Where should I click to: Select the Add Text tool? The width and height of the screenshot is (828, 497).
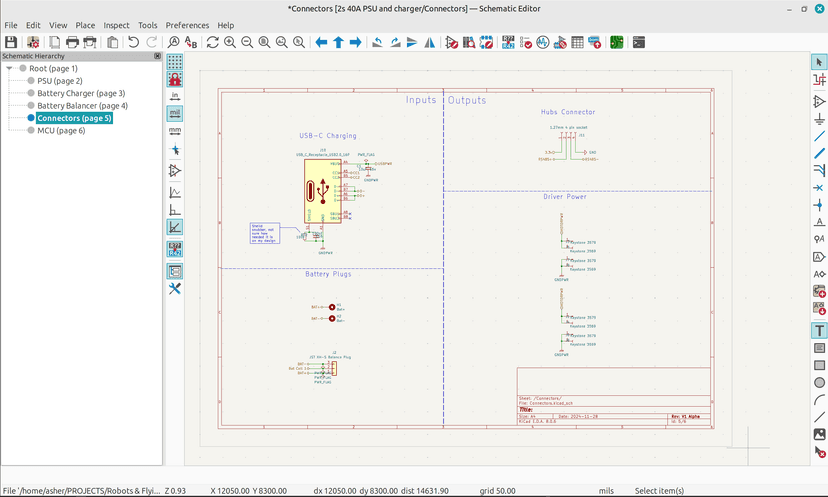click(819, 330)
